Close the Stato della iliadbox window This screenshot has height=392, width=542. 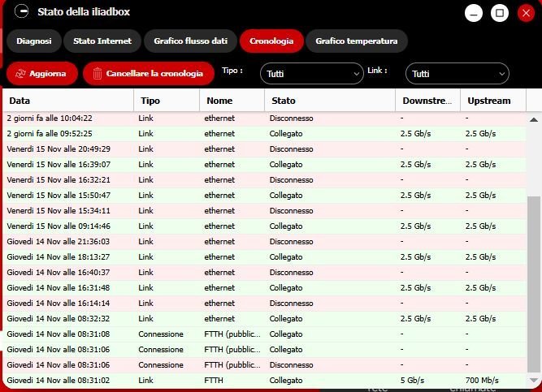pyautogui.click(x=526, y=14)
